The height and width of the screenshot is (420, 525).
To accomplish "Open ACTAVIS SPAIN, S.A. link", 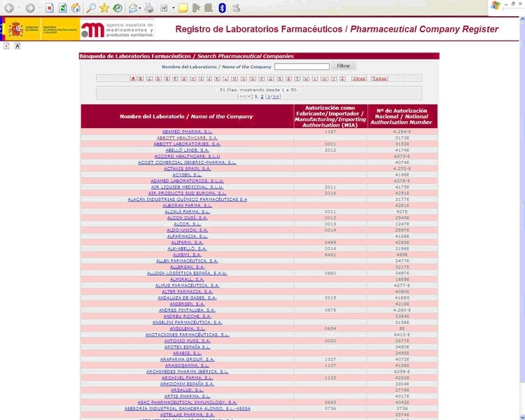I will point(187,169).
